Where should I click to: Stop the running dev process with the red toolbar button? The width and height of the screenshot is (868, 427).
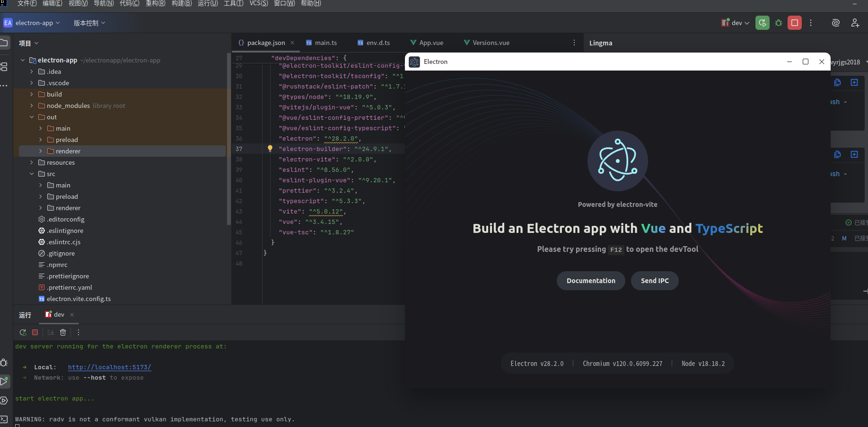pos(795,23)
